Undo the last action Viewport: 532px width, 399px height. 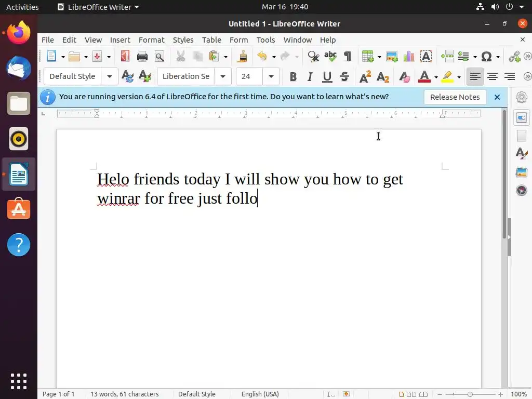pyautogui.click(x=262, y=56)
